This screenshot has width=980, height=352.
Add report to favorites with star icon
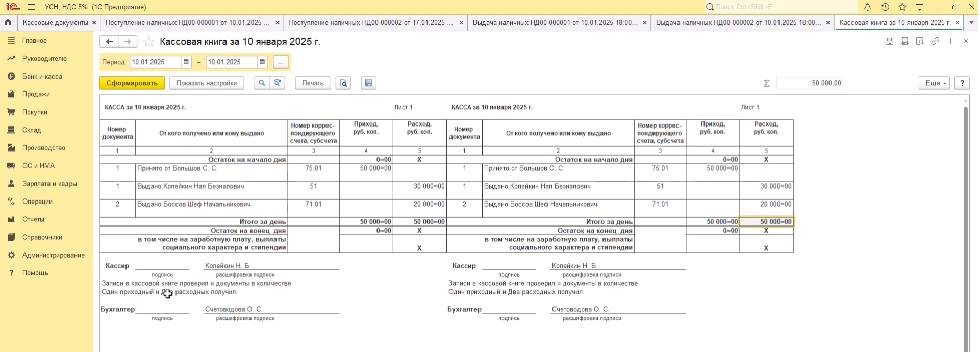pos(148,42)
